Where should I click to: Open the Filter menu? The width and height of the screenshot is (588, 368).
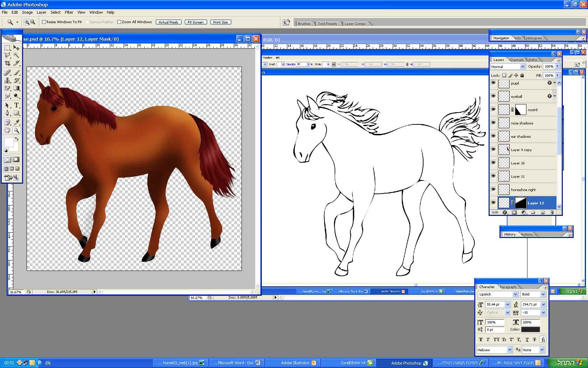click(x=69, y=12)
